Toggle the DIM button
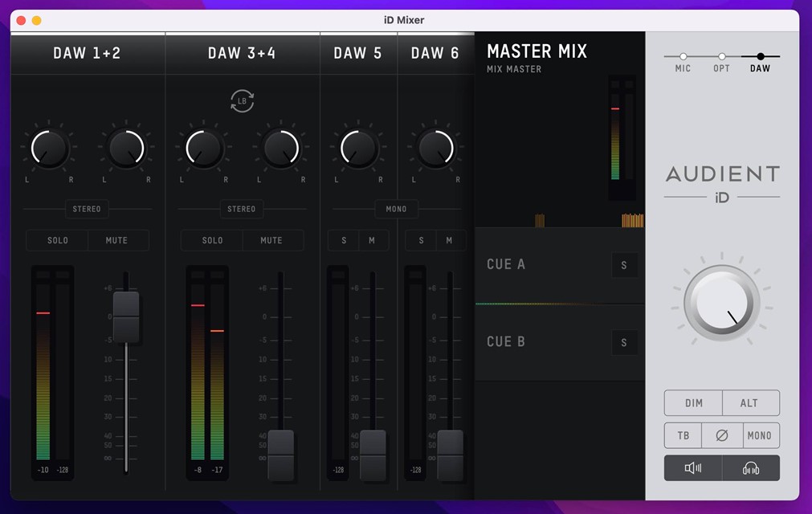 (693, 402)
